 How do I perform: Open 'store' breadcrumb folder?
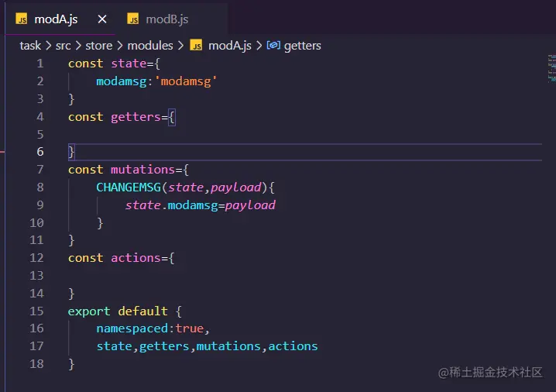pyautogui.click(x=98, y=46)
